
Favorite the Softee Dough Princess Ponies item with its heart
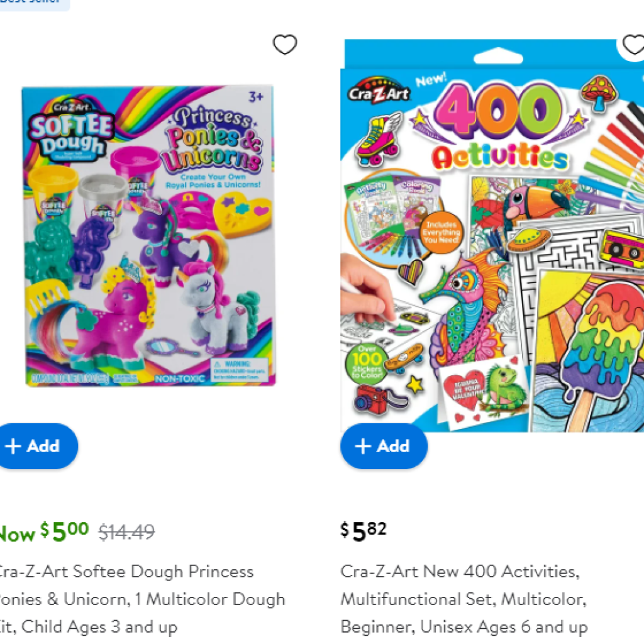(x=285, y=45)
